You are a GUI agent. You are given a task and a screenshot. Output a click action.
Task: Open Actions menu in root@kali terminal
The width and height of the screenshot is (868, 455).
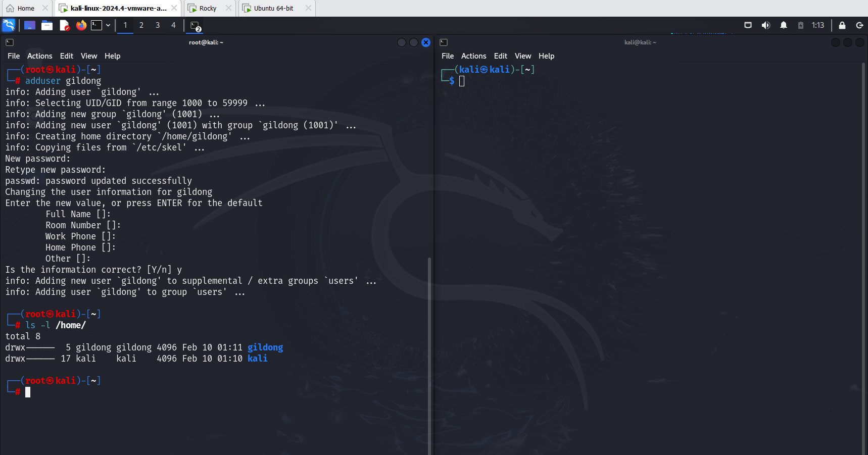tap(40, 56)
